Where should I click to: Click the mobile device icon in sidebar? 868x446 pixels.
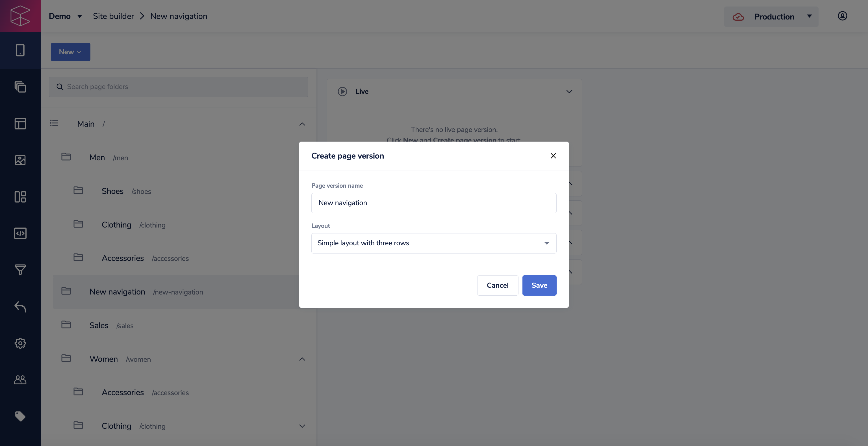click(x=20, y=50)
